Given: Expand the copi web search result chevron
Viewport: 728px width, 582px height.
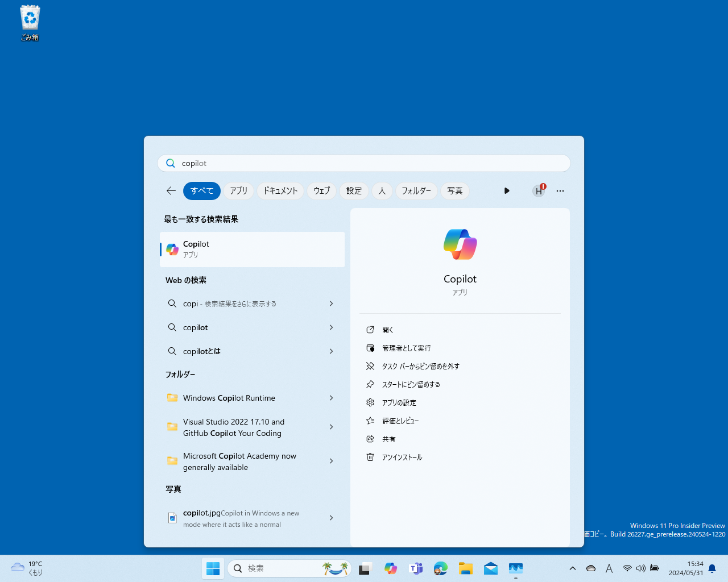Looking at the screenshot, I should pyautogui.click(x=331, y=304).
